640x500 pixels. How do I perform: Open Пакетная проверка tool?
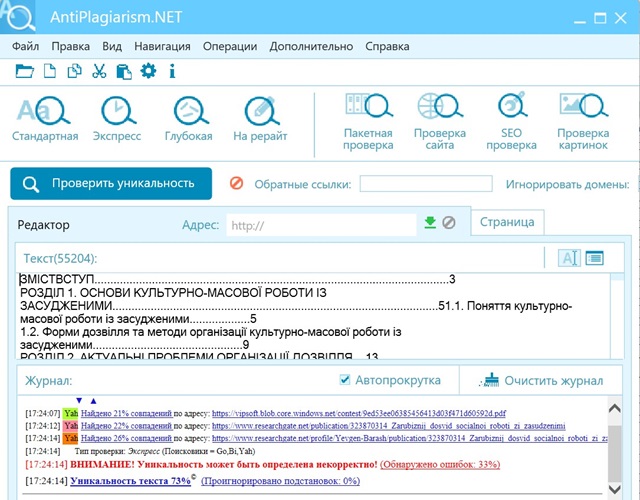tap(368, 122)
